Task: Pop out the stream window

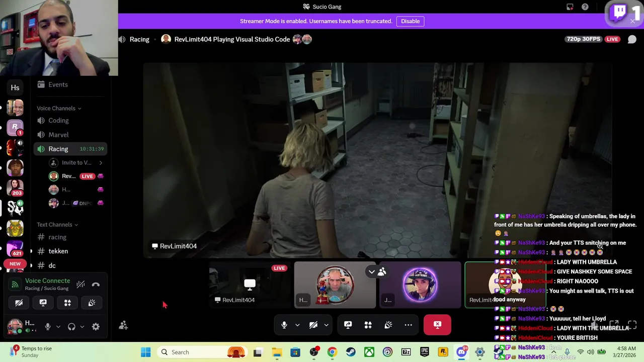Action: tap(614, 325)
